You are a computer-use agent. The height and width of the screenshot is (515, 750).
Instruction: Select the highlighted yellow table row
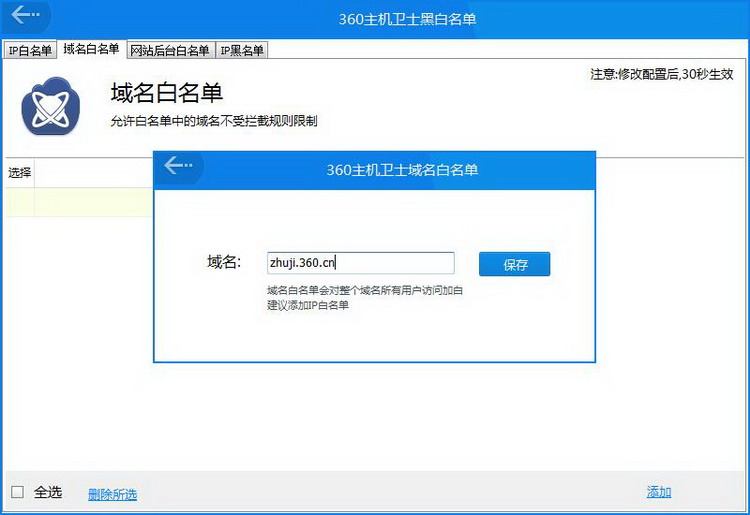pyautogui.click(x=80, y=202)
